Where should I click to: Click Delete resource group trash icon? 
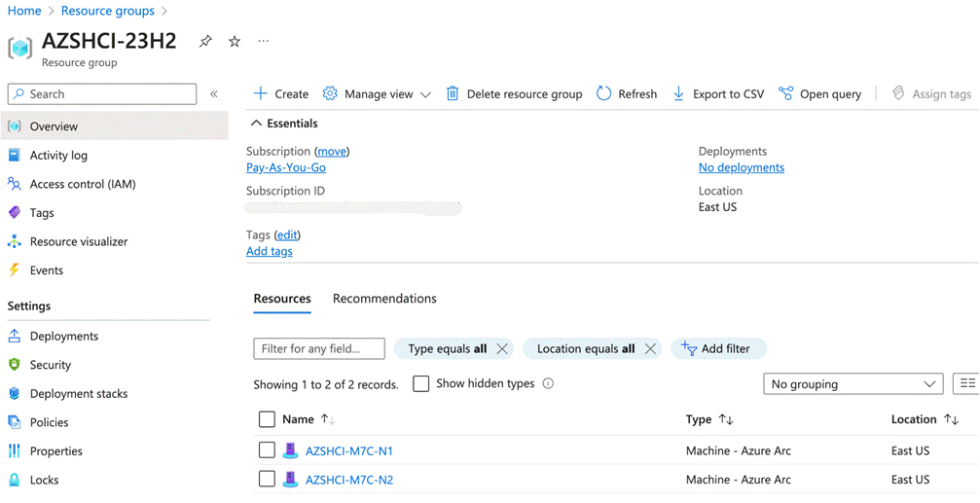[453, 94]
